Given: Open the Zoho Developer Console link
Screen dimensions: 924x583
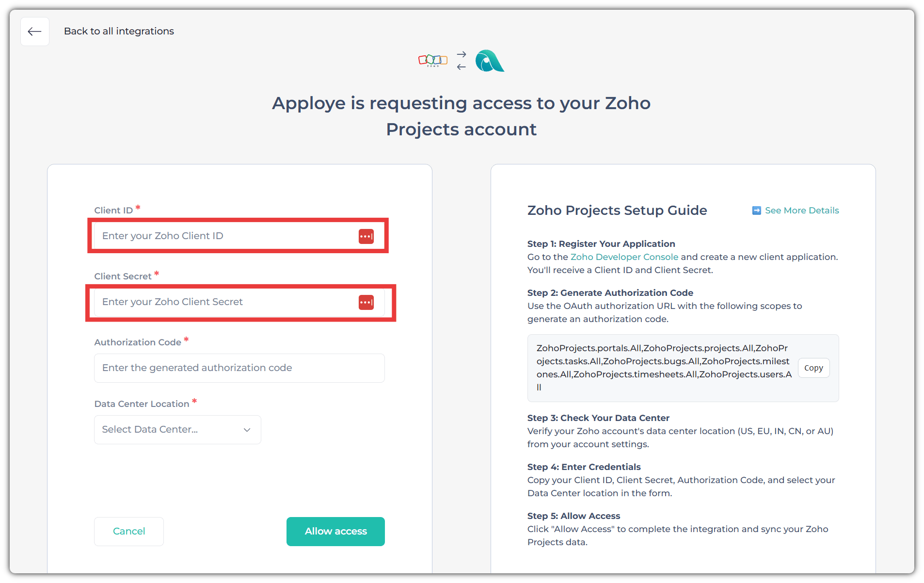Looking at the screenshot, I should coord(624,257).
